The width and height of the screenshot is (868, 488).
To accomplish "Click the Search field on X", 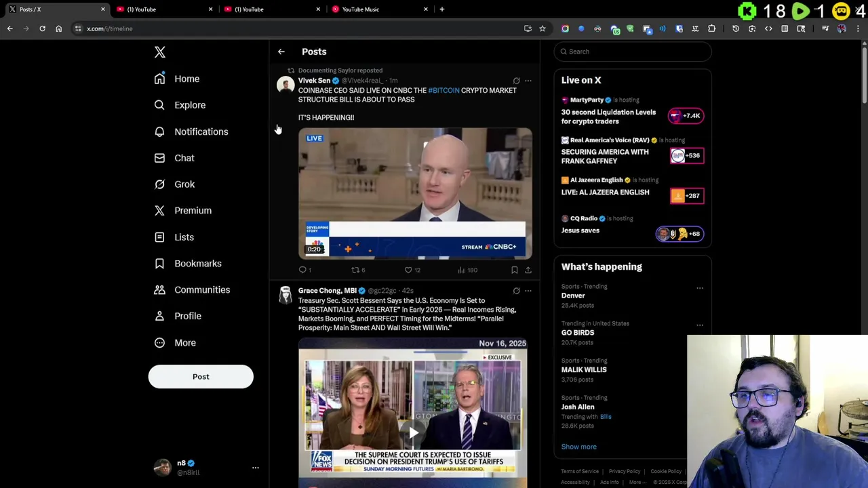I will click(632, 52).
